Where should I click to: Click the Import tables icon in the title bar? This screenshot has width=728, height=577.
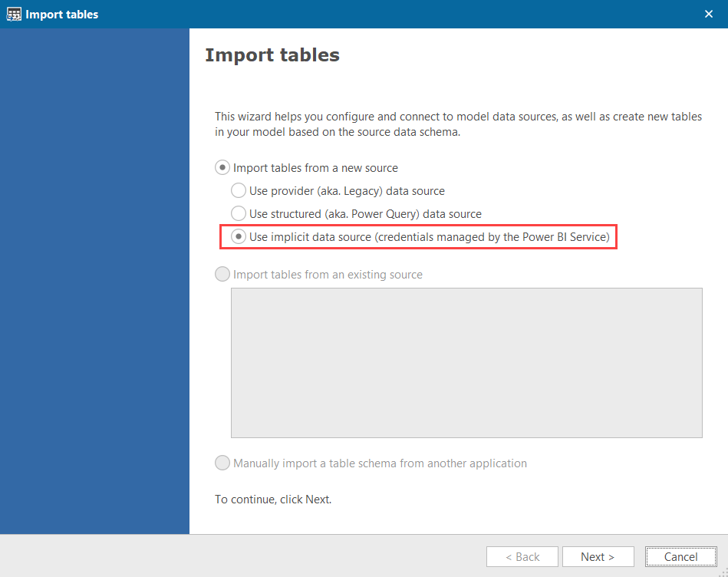(x=14, y=14)
